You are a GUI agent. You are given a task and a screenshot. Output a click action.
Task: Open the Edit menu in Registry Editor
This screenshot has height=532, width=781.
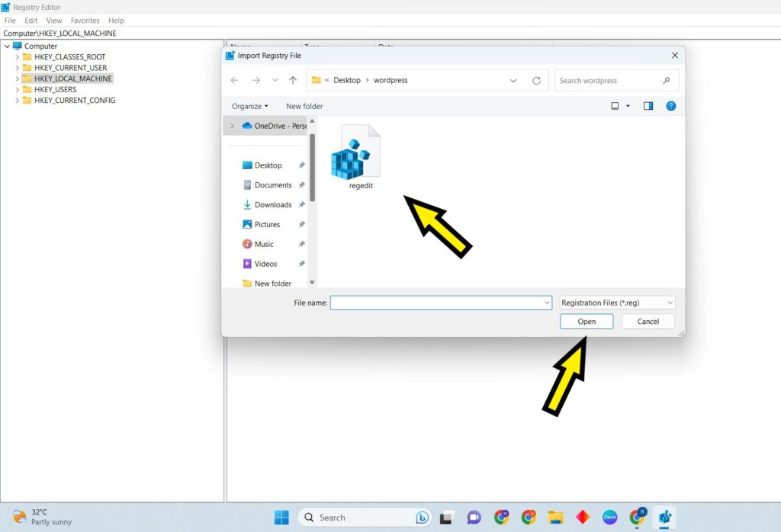tap(31, 21)
